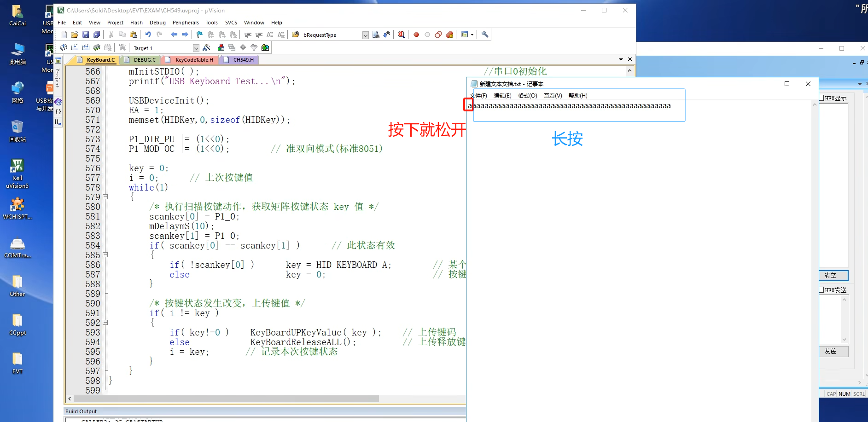Open Keil uVision5 desktop shortcut
Image resolution: width=868 pixels, height=422 pixels.
pyautogui.click(x=17, y=174)
